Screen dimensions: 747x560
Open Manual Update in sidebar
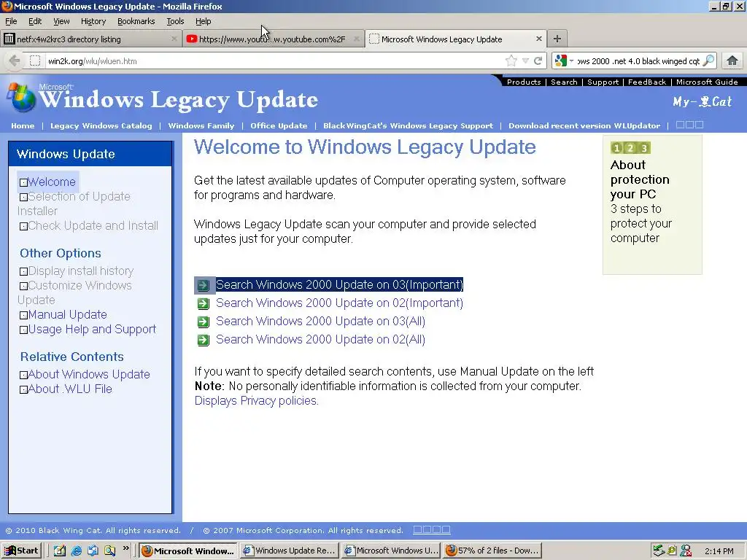(67, 314)
